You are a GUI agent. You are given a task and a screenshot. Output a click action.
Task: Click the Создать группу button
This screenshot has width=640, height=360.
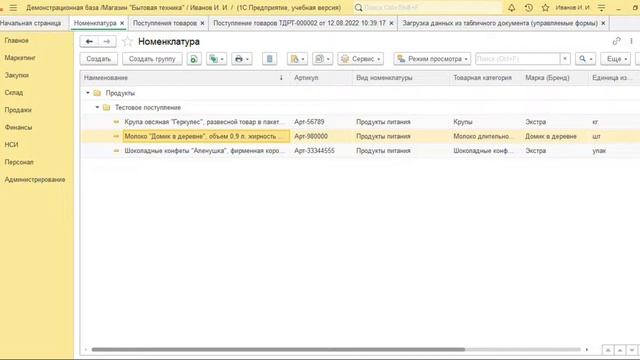(x=152, y=59)
